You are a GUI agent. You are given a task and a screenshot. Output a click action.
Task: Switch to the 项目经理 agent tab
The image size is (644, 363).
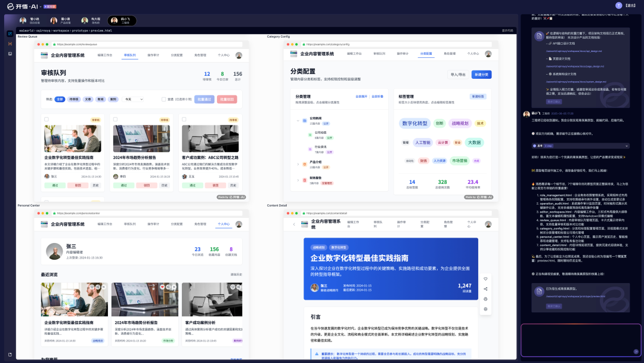[30, 20]
